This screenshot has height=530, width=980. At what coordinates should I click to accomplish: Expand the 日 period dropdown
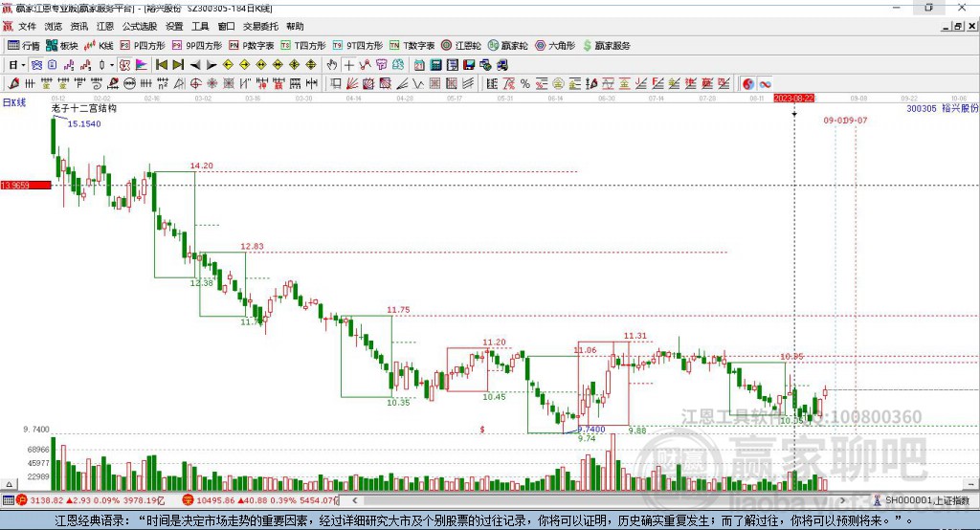[x=23, y=65]
